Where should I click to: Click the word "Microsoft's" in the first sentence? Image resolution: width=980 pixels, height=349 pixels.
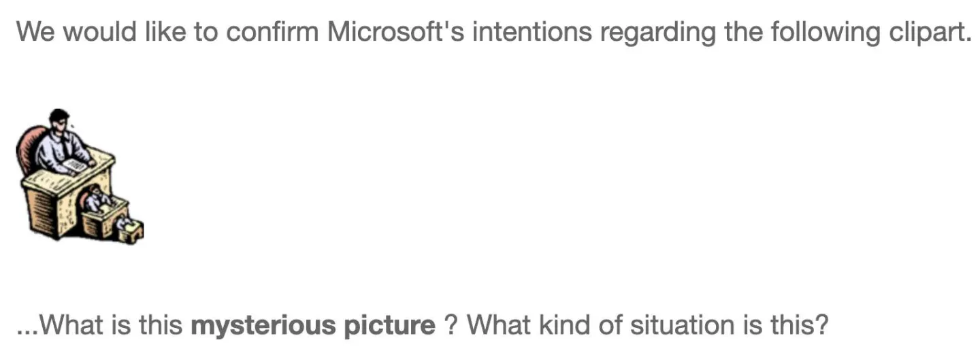[396, 32]
